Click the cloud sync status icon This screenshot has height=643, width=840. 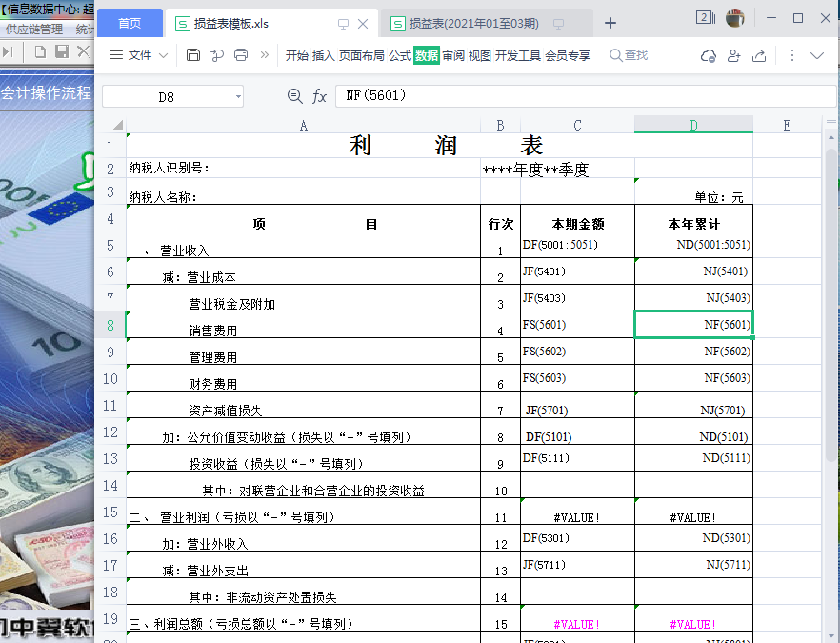click(709, 55)
